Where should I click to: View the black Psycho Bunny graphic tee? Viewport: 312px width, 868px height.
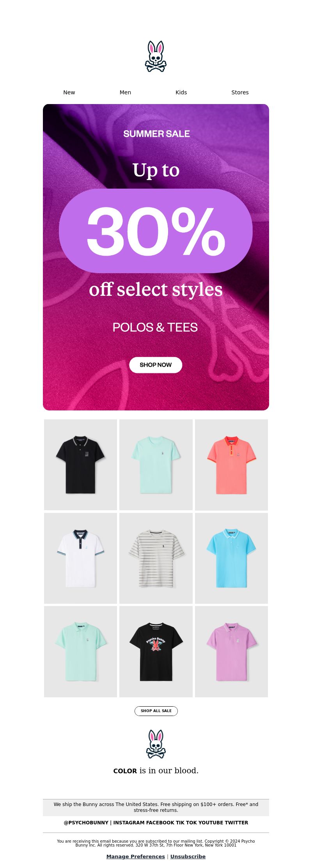coord(156,652)
